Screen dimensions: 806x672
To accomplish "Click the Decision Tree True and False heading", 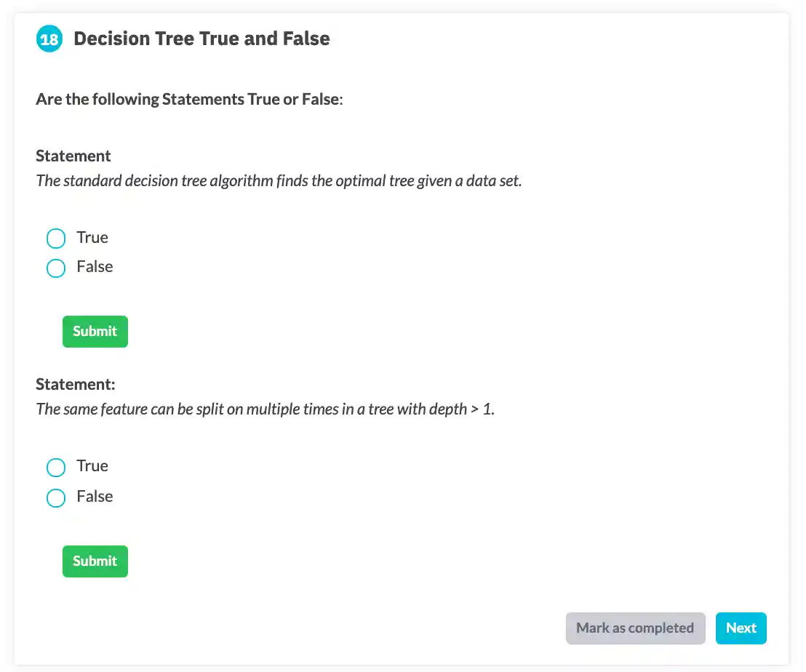I will point(201,39).
